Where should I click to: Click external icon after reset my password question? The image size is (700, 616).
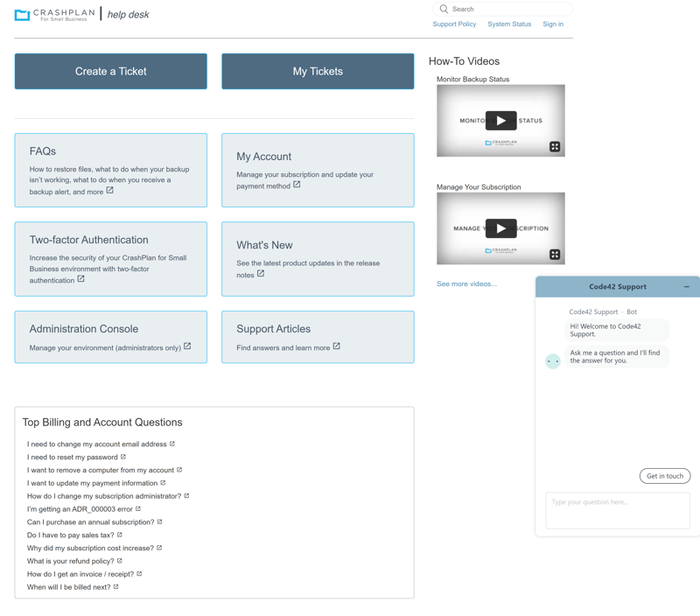[123, 457]
